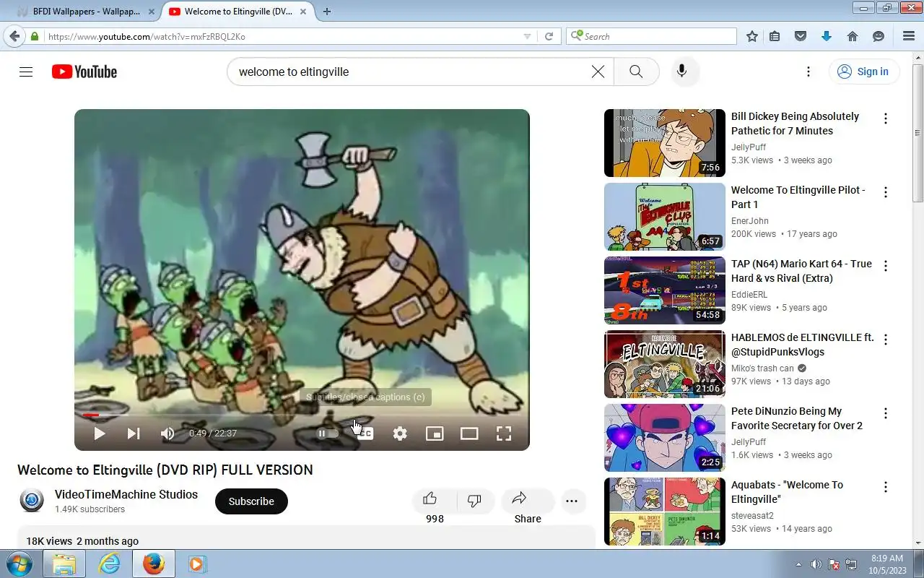Open options menu for Aquabats video
Screen dimensions: 924x578
pyautogui.click(x=886, y=487)
